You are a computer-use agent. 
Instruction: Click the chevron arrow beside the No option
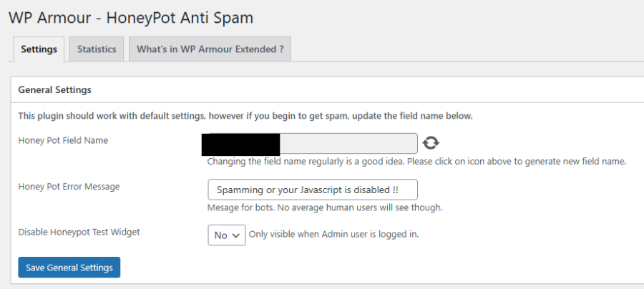click(236, 235)
